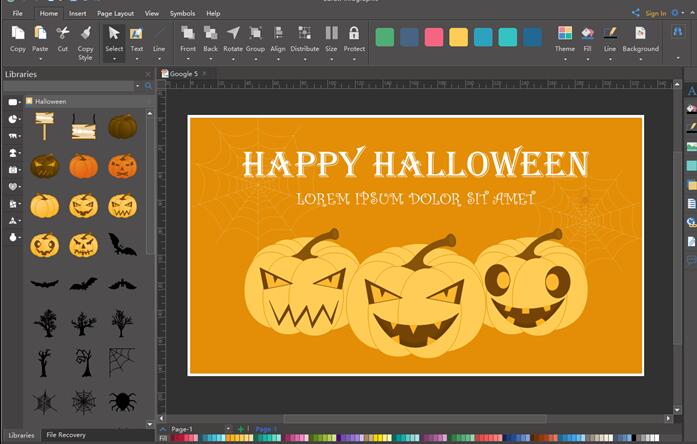697x444 pixels.
Task: Click the Copy Style brush icon
Action: tap(85, 38)
